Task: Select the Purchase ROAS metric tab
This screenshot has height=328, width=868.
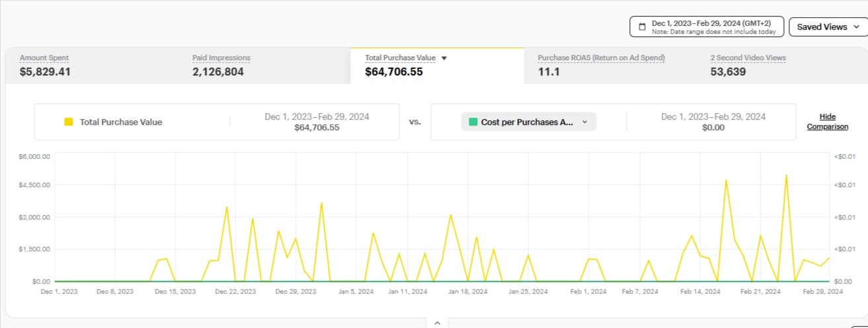Action: coord(601,65)
